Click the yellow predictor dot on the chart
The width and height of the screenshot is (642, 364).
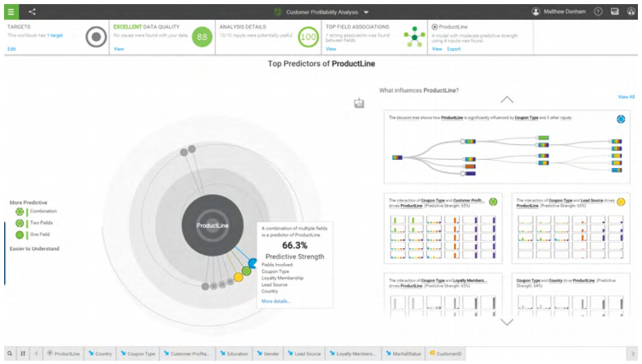click(238, 277)
